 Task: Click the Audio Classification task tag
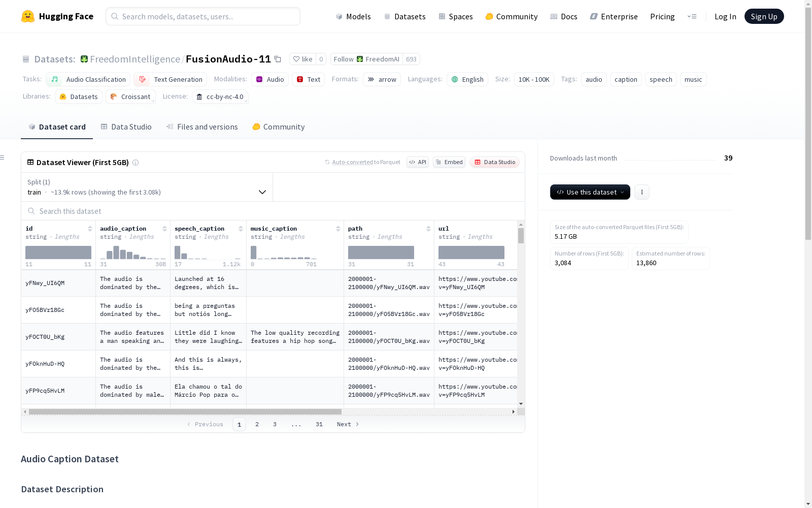tap(88, 79)
